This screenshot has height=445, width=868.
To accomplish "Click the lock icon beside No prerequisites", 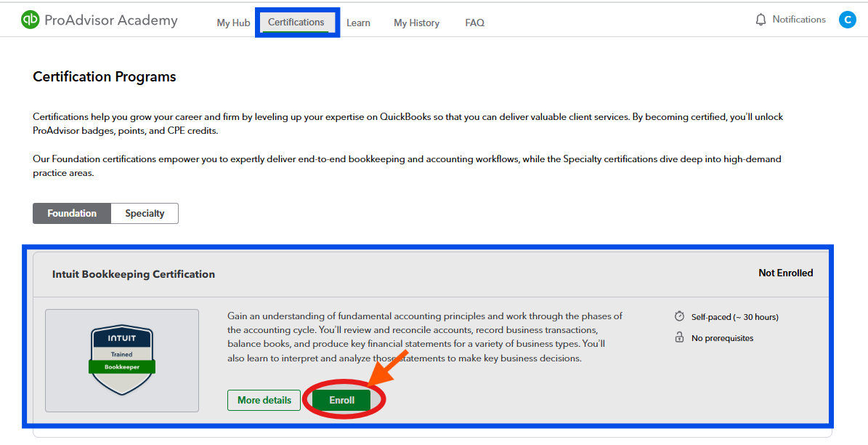I will tap(679, 337).
